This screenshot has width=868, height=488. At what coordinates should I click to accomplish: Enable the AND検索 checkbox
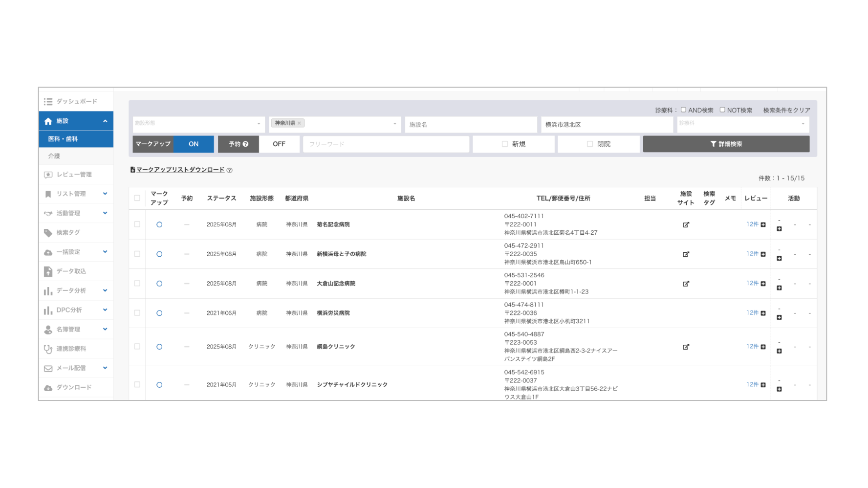click(683, 110)
